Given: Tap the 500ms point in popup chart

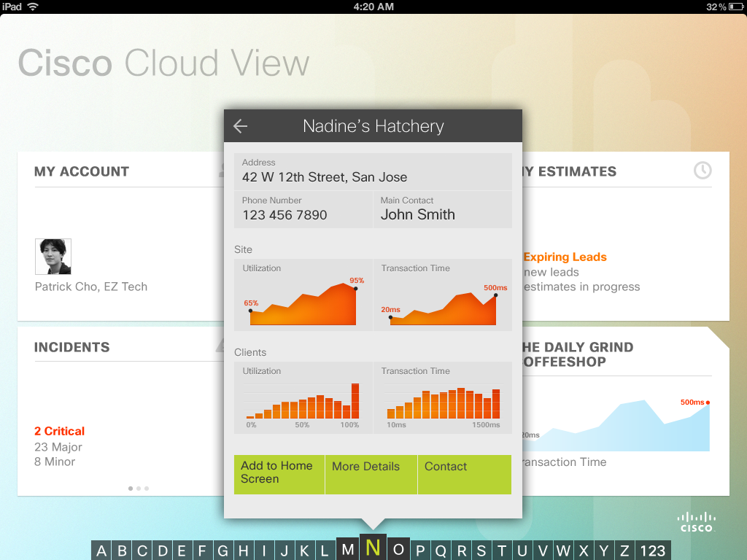Looking at the screenshot, I should [496, 295].
